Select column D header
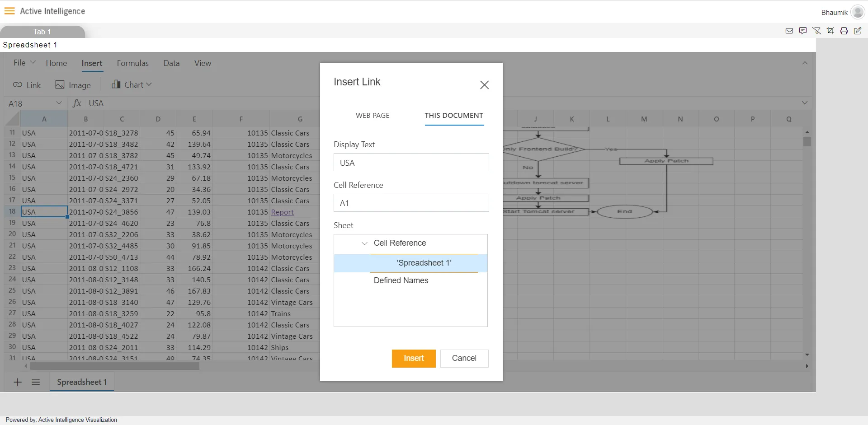 [158, 119]
